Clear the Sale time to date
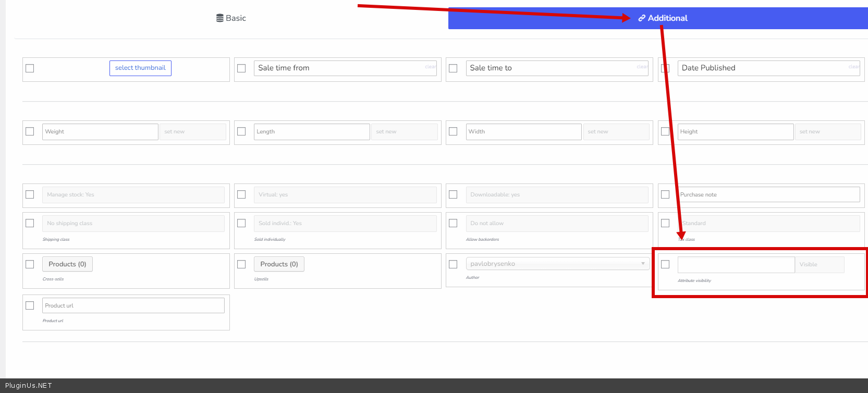This screenshot has height=393, width=868. click(642, 67)
